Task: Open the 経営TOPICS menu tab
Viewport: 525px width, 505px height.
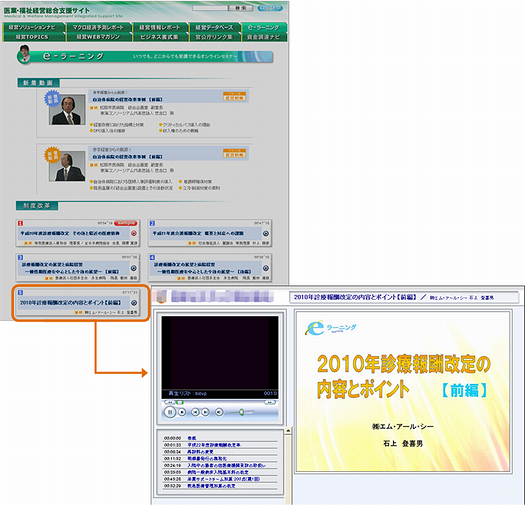Action: tap(33, 37)
